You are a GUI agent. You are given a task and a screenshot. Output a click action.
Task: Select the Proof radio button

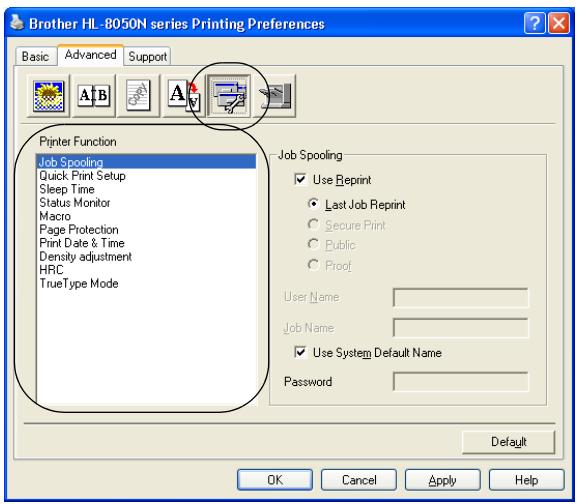point(313,265)
